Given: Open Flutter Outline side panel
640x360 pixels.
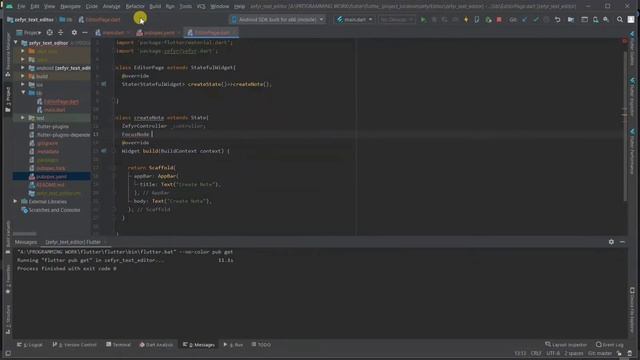Looking at the screenshot, I should [x=632, y=48].
